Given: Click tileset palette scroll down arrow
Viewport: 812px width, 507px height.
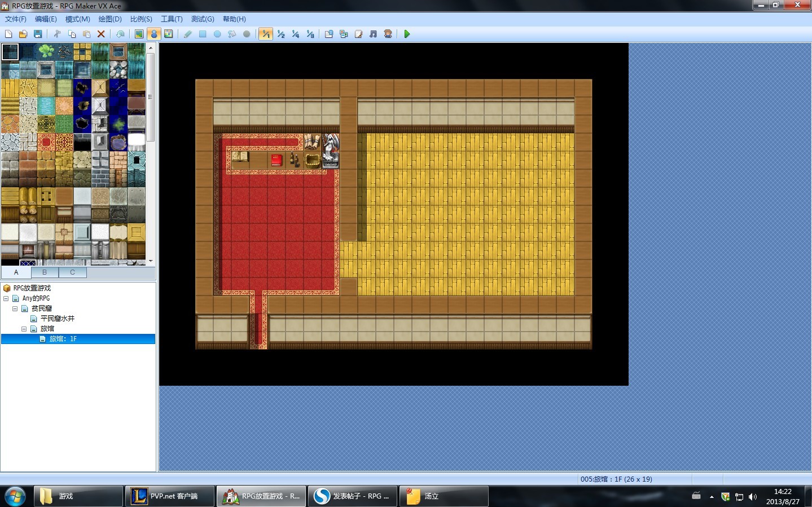Looking at the screenshot, I should pyautogui.click(x=151, y=261).
